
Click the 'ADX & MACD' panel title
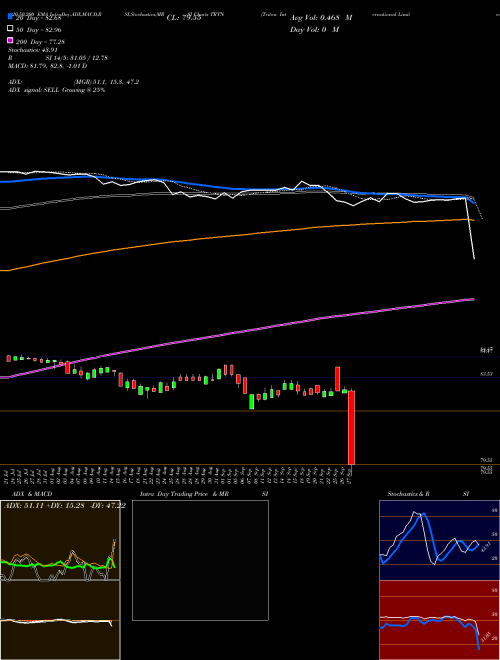32,494
